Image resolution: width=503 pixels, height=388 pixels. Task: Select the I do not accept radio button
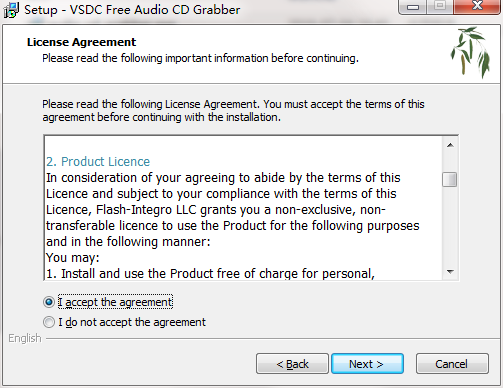[49, 322]
